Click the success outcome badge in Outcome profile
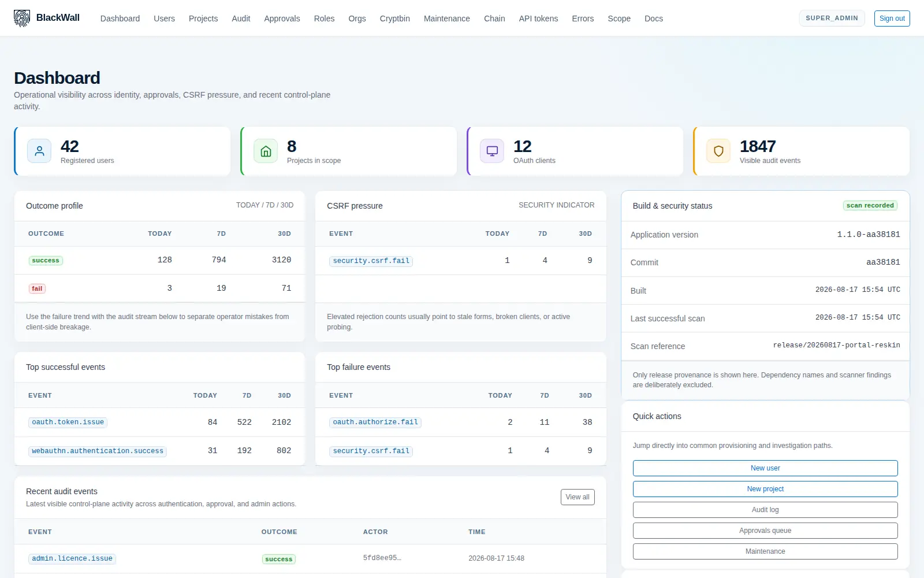 46,261
